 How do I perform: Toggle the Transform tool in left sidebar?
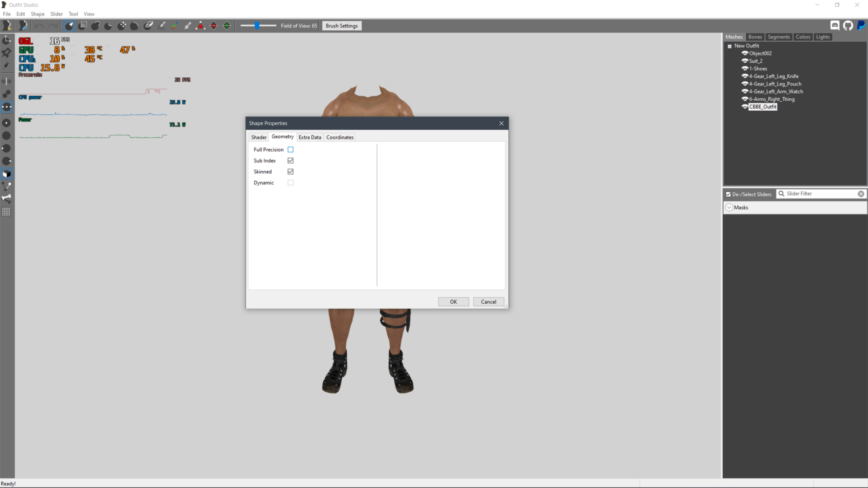coord(7,40)
